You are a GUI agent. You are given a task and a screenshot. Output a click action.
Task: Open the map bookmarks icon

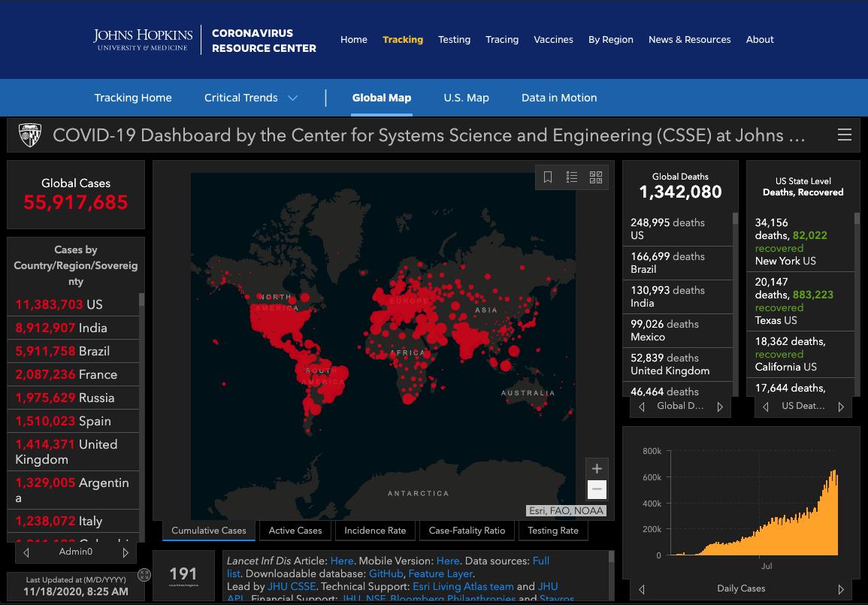click(548, 177)
